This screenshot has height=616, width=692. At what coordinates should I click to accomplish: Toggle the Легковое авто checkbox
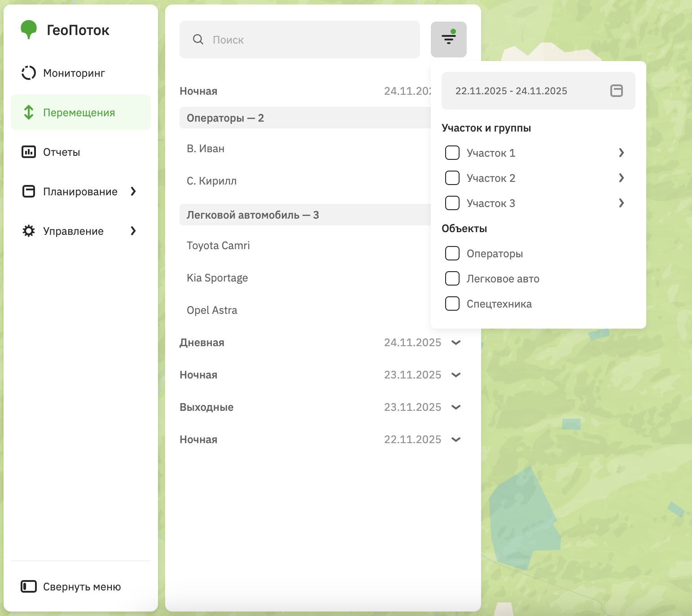452,278
